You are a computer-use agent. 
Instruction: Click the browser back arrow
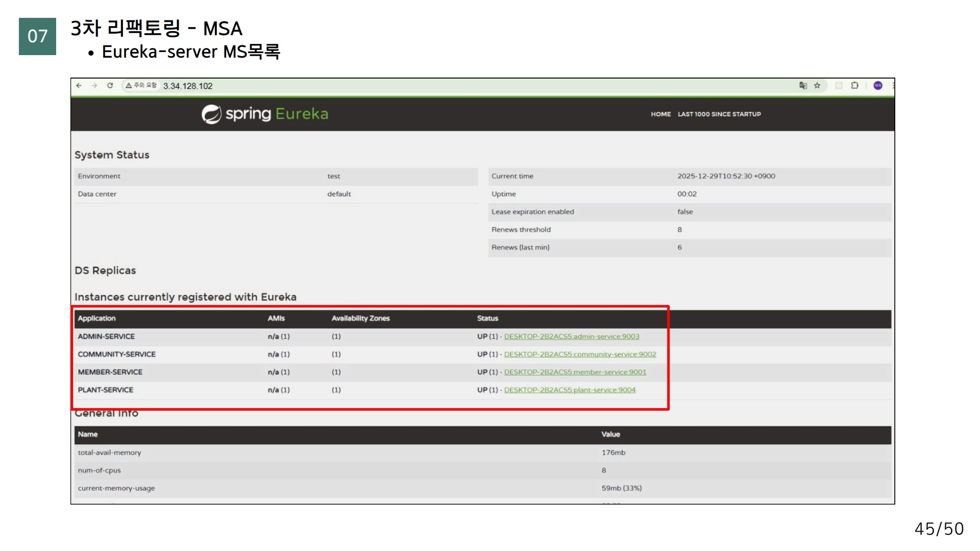tap(79, 86)
